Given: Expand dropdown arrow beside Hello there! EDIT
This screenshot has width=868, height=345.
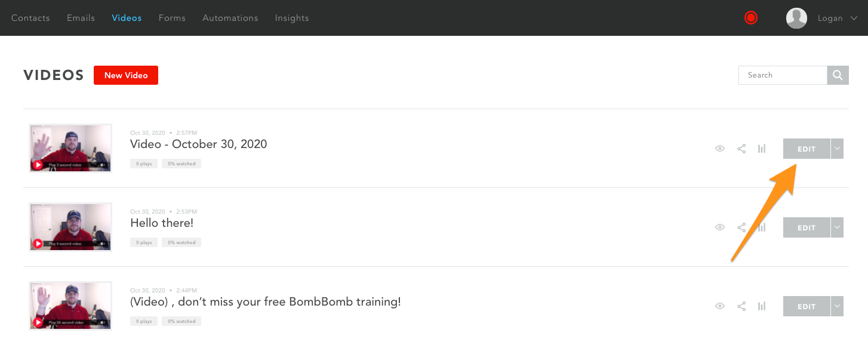Looking at the screenshot, I should tap(837, 227).
